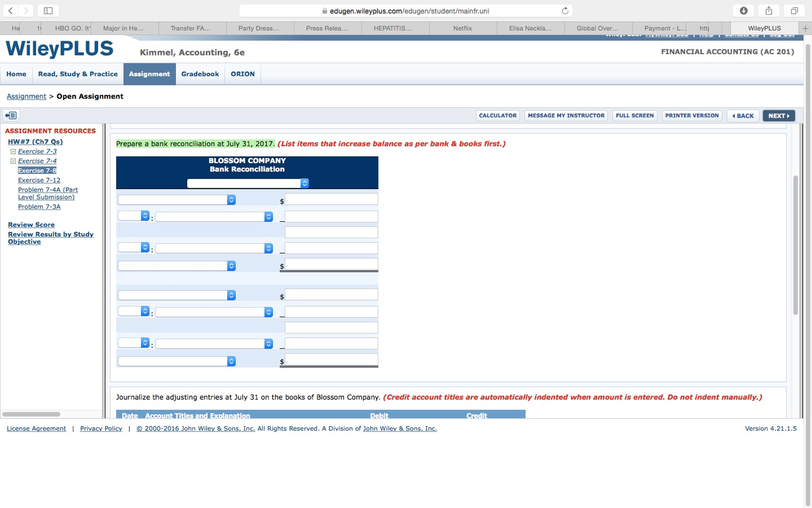Open the first balance label dropdown
Viewport: 812px width, 508px height.
click(x=177, y=200)
